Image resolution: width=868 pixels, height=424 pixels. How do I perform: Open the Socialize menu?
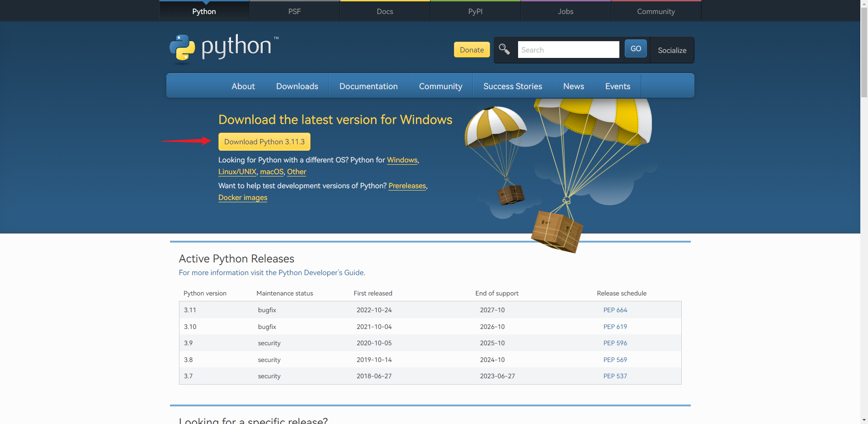[672, 50]
